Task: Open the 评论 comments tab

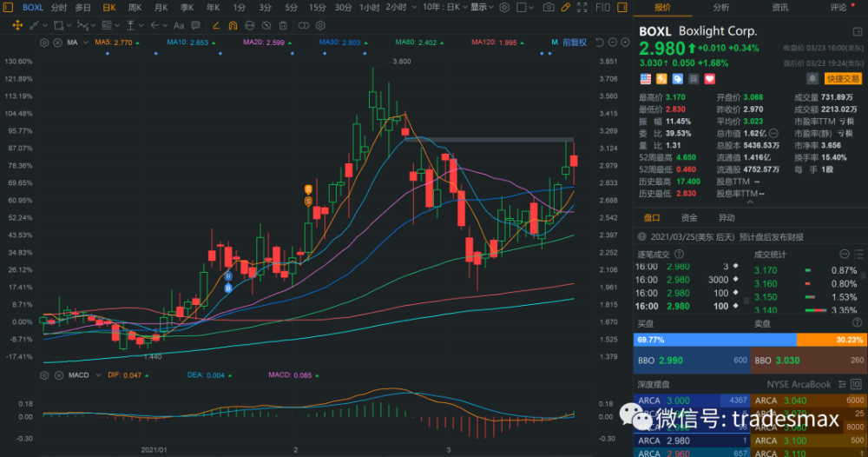Action: 838,7
